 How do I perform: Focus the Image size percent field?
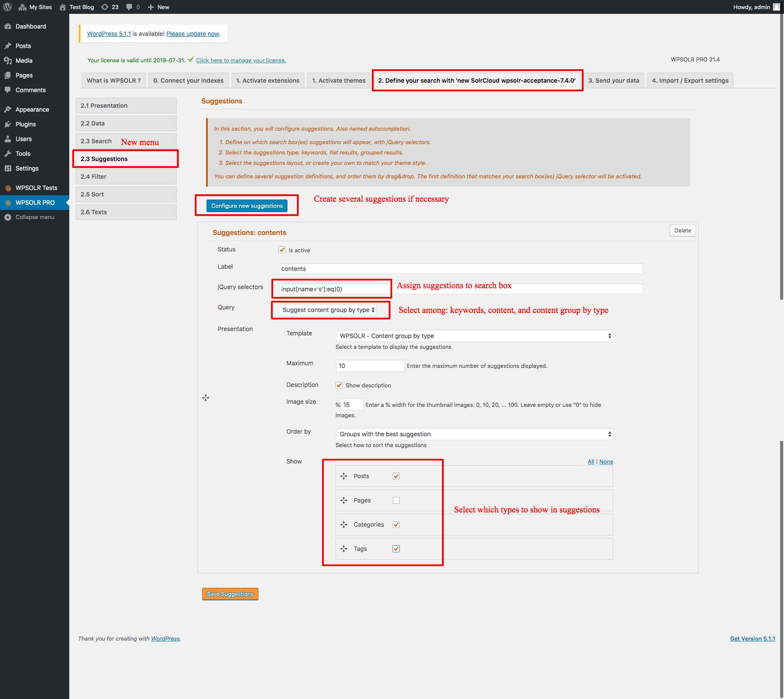point(352,405)
